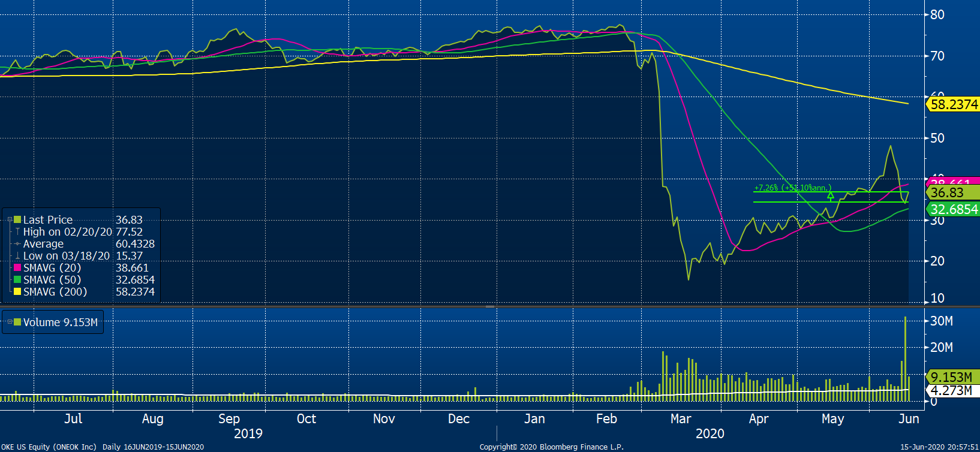
Task: Click the Average line marker icon in legend
Action: pyautogui.click(x=17, y=244)
